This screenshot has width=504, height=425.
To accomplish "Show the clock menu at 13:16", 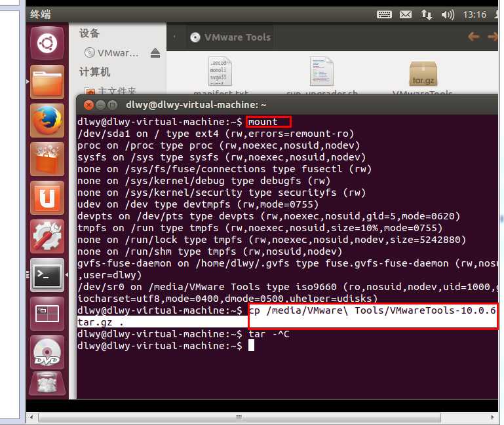I will point(475,14).
